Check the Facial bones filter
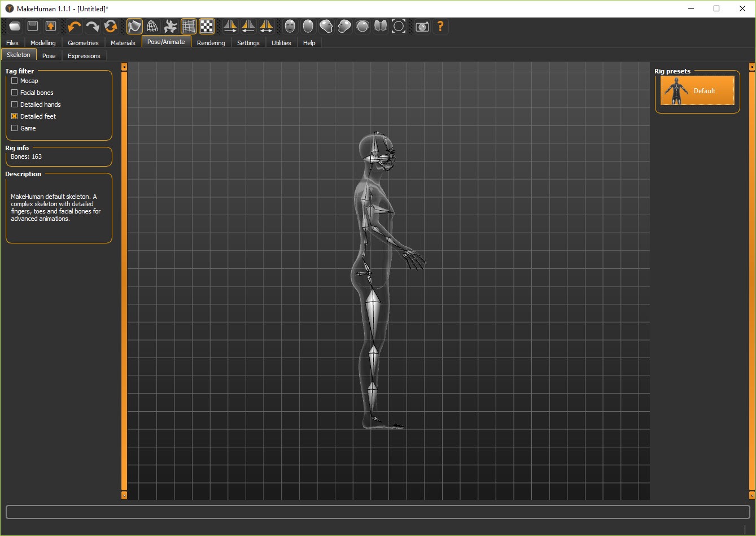Image resolution: width=756 pixels, height=536 pixels. (x=15, y=93)
